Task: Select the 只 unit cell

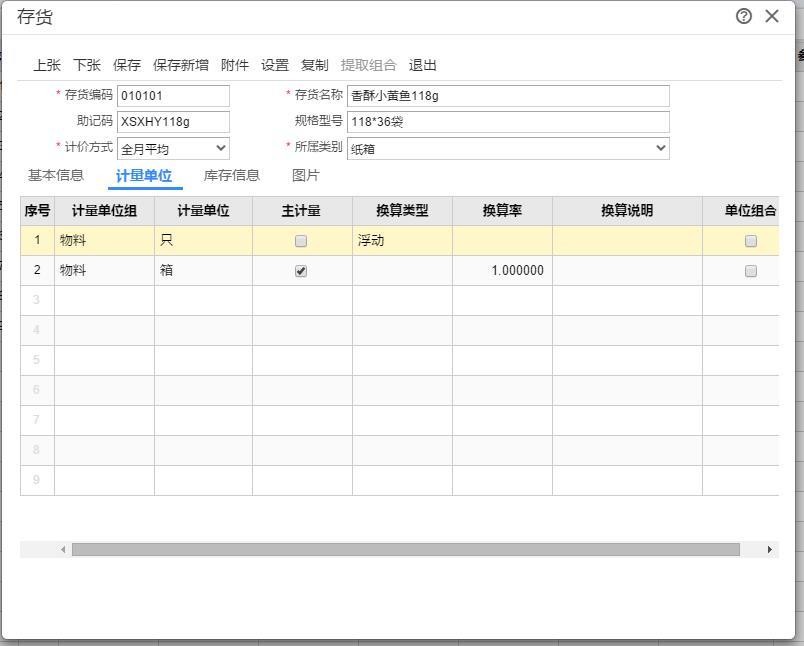Action: [204, 240]
